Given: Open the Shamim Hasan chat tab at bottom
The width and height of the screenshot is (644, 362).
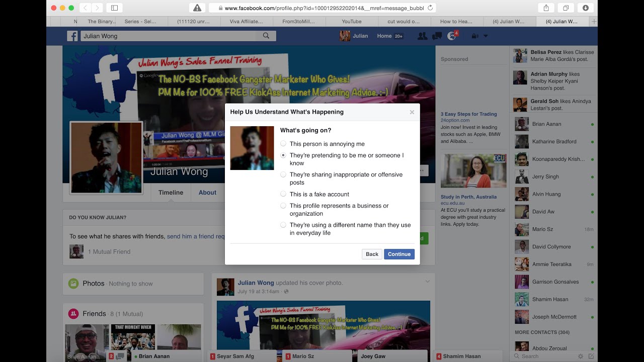Looking at the screenshot, I should 468,356.
